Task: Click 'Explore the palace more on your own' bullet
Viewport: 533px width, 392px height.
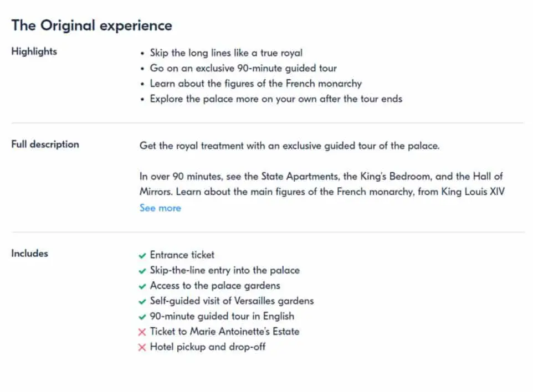Action: 276,99
